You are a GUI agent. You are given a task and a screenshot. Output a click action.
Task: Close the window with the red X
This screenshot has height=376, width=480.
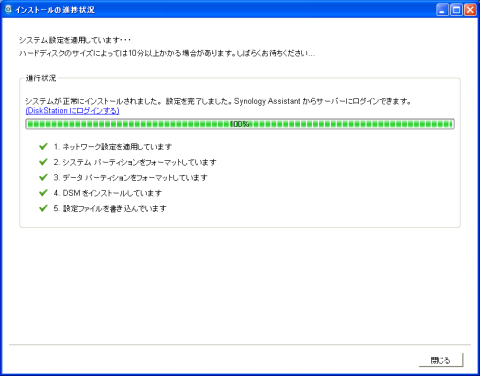(x=470, y=10)
